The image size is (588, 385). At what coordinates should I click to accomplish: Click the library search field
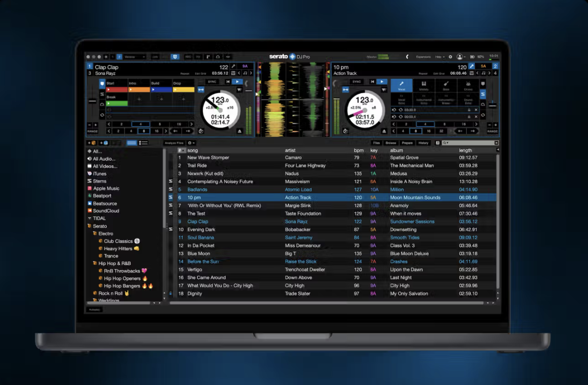click(470, 143)
